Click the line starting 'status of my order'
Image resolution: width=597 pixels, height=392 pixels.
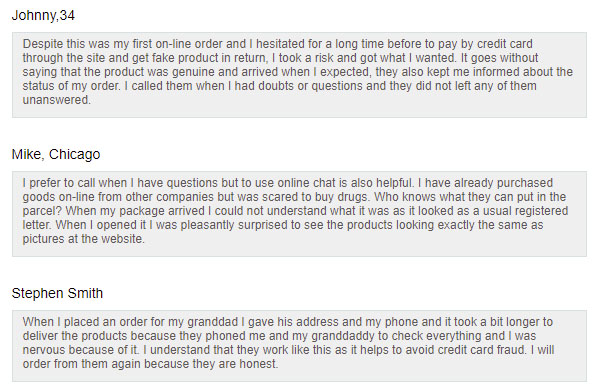point(279,86)
